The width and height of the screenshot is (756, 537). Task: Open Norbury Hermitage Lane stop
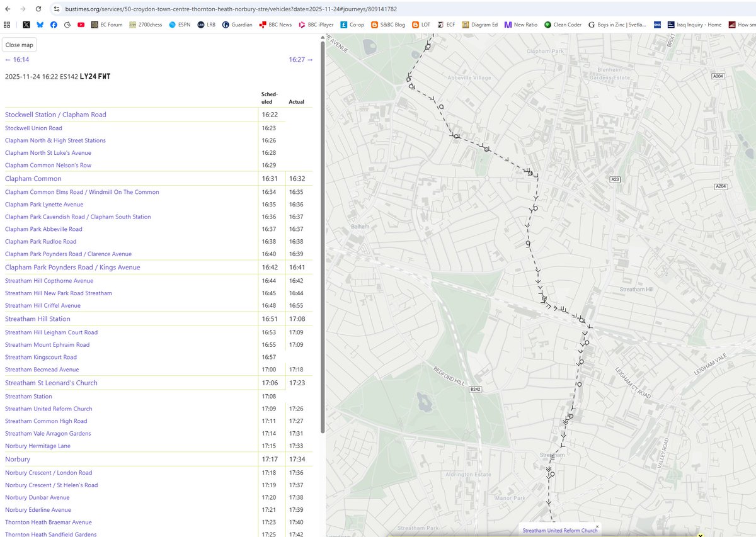38,446
